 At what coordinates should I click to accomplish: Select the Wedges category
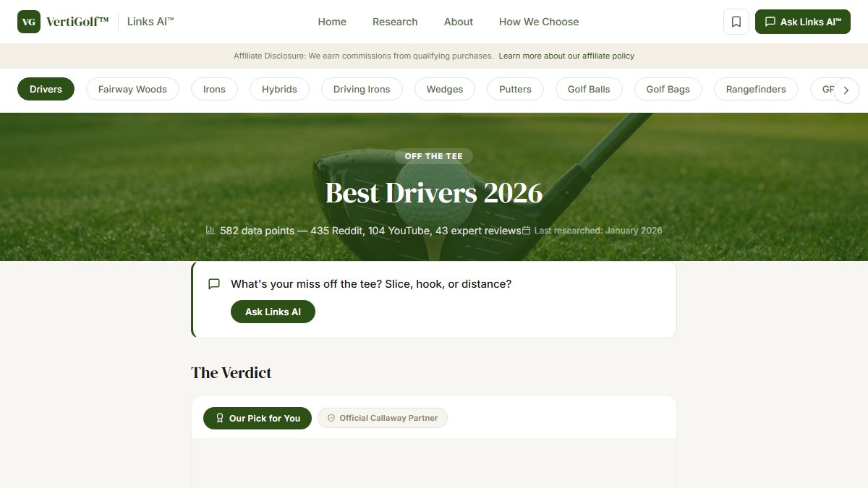445,89
